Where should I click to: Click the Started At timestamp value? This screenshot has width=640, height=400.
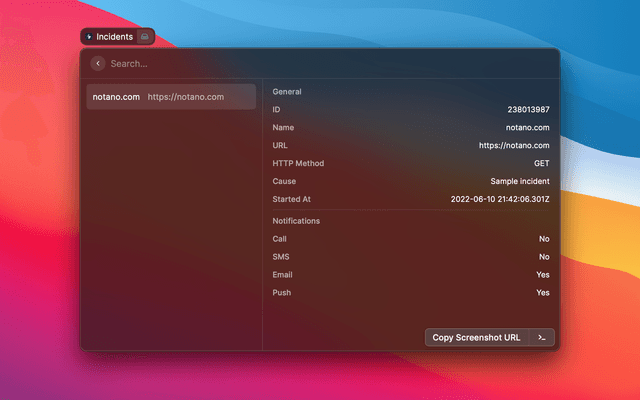[500, 199]
